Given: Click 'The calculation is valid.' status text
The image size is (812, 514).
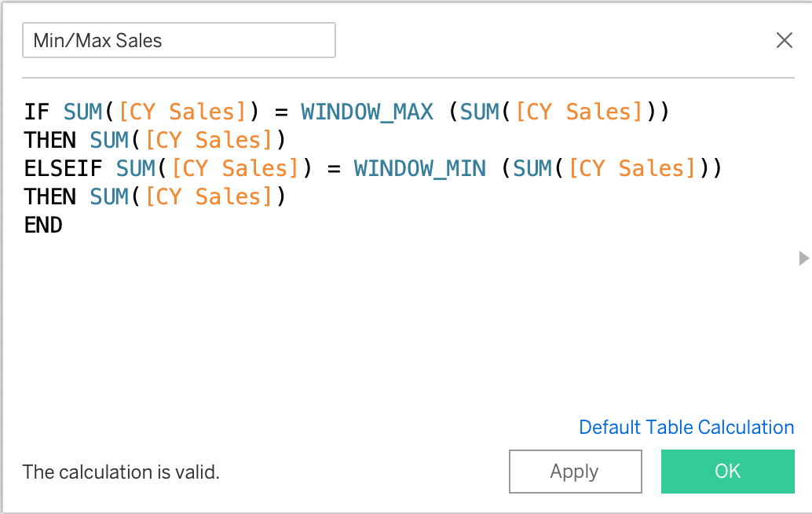Looking at the screenshot, I should click(121, 472).
